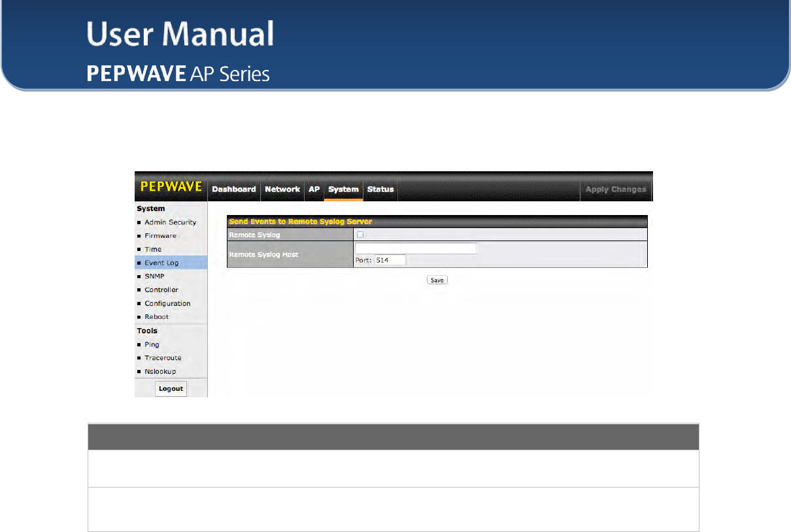Click the Remote Syslog row label
Viewport: 791px width, 532px height.
(x=254, y=234)
